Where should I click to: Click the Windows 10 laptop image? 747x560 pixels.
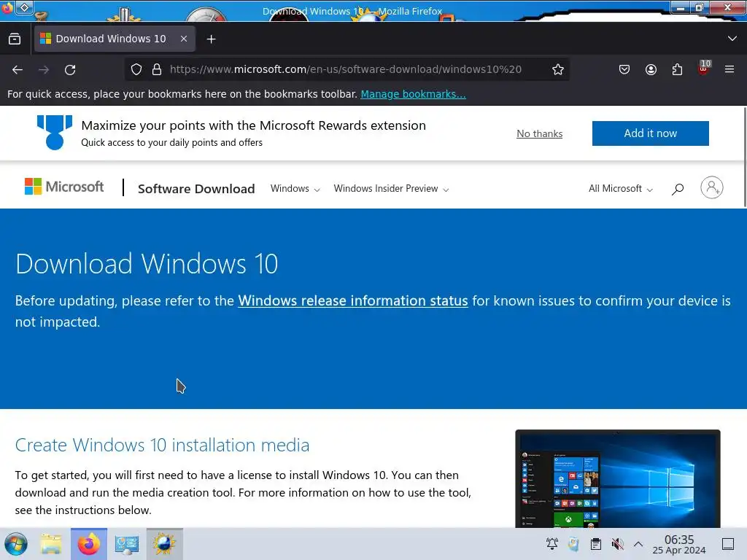point(617,478)
